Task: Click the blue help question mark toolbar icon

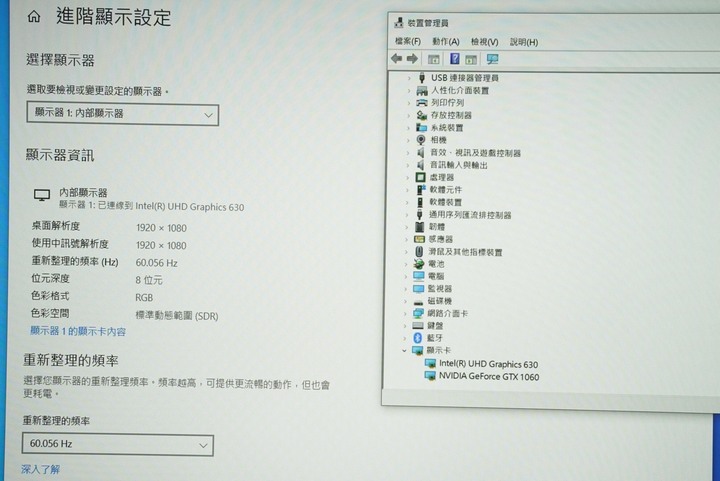Action: pyautogui.click(x=455, y=58)
